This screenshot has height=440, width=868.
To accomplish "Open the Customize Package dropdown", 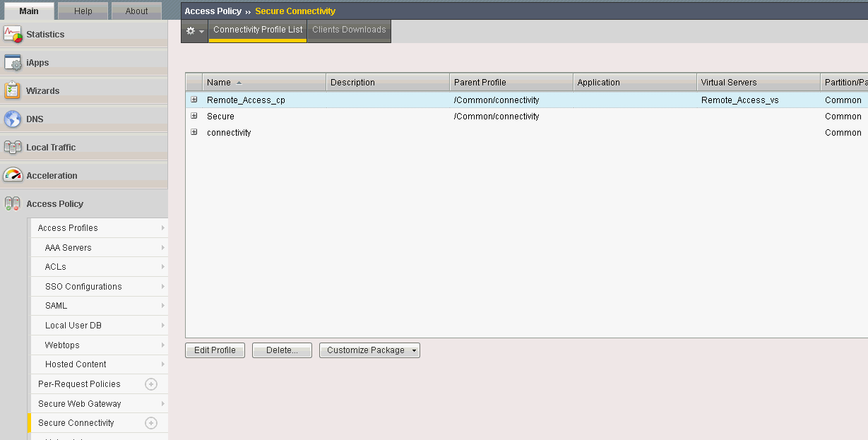I will point(369,350).
